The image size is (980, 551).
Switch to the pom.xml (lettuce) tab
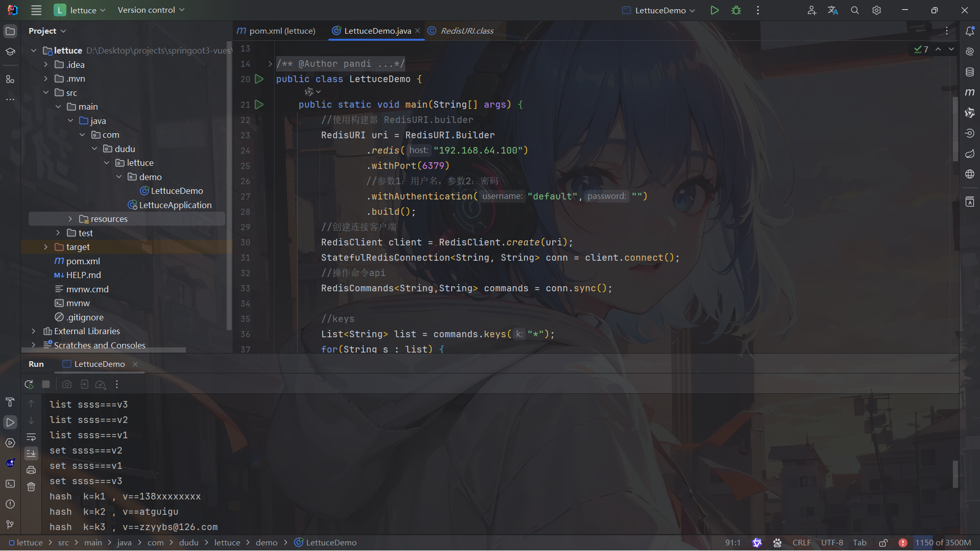[x=276, y=31]
